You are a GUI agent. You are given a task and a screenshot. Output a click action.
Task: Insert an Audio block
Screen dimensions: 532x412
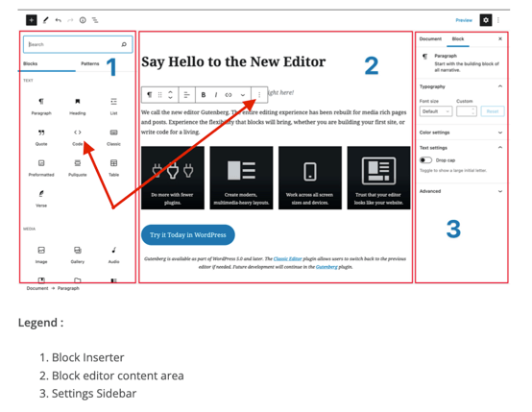(113, 254)
